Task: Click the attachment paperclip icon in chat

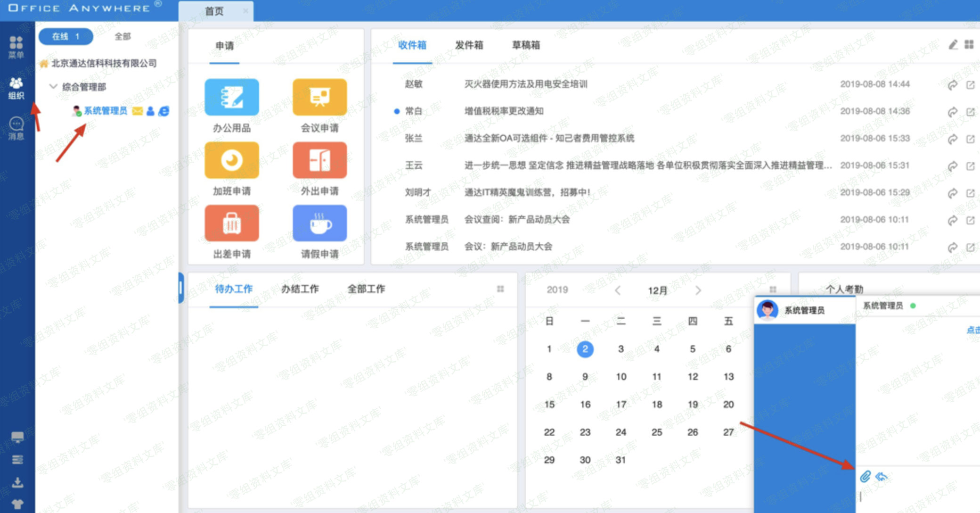Action: [x=865, y=477]
